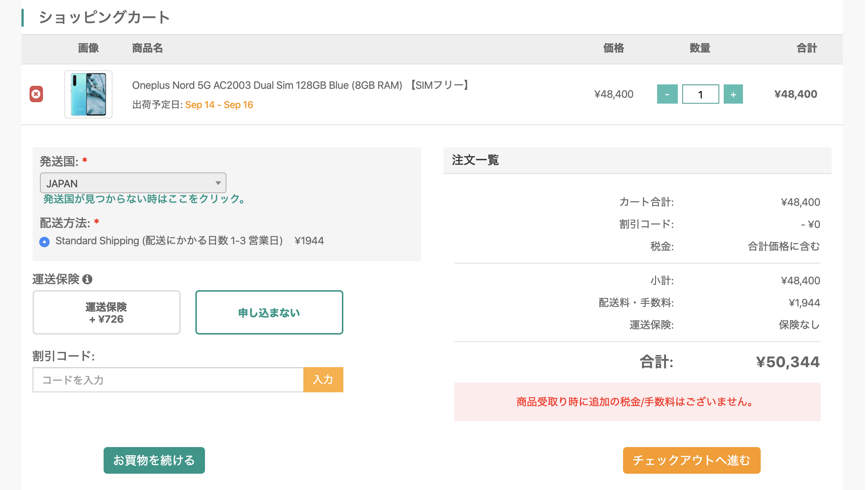Click the shipping insurance info icon
Viewport: 868px width, 490px height.
tap(87, 279)
